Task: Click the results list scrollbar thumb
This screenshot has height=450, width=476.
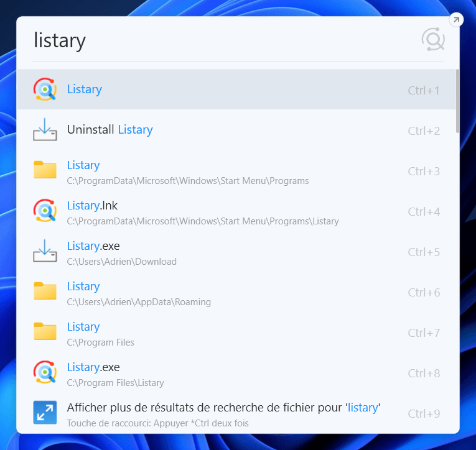Action: (457, 101)
